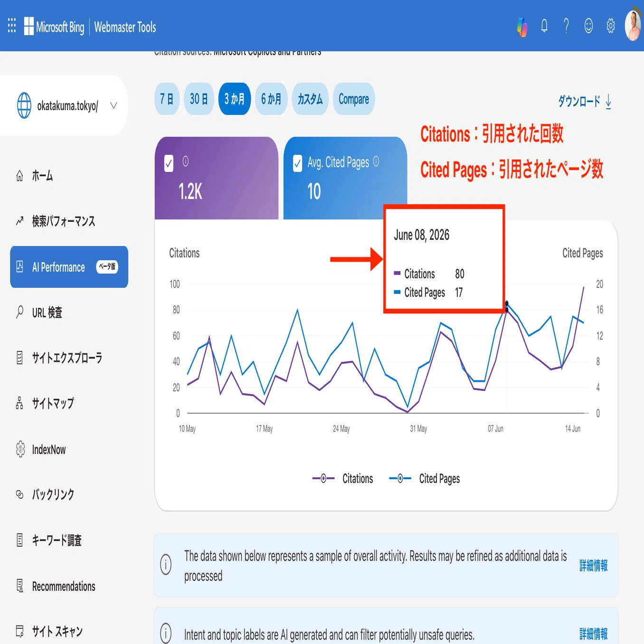Viewport: 644px width, 644px height.
Task: Open the help question mark icon
Action: pos(566,26)
